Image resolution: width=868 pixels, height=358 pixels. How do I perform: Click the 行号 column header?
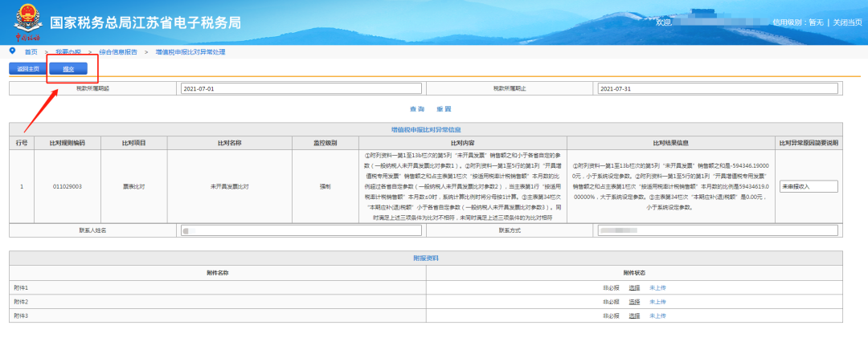pos(22,143)
